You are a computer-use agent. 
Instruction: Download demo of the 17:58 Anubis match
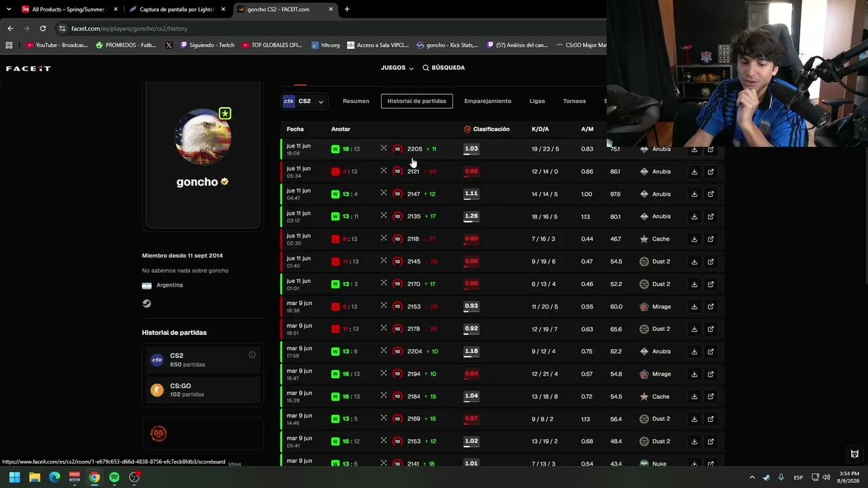point(694,351)
